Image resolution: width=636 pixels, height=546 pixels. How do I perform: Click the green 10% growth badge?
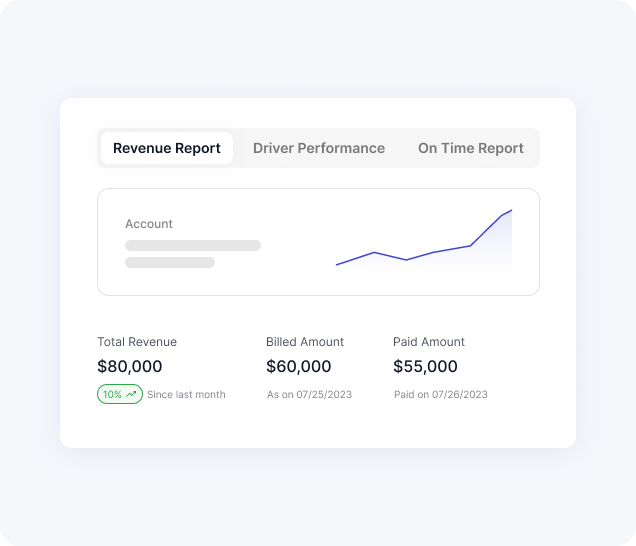[x=120, y=395]
